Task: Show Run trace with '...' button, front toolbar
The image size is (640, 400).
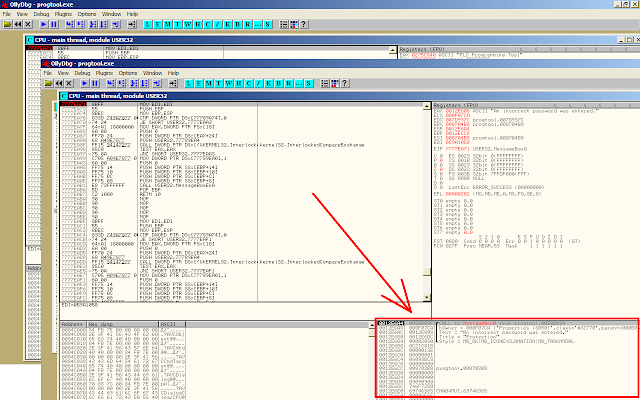Action: (x=299, y=83)
